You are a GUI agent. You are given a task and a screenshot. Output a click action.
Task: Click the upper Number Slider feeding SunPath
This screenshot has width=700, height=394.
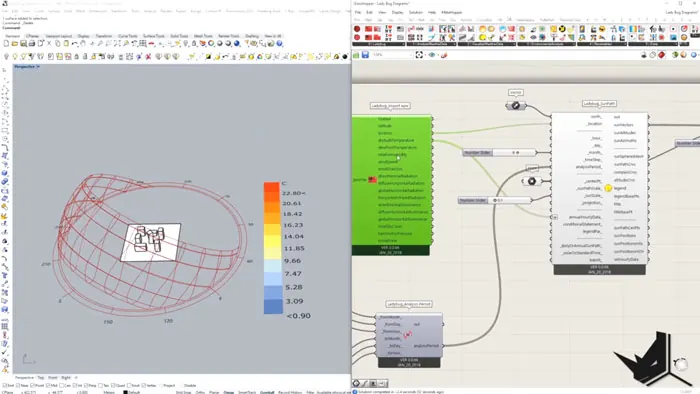point(500,153)
